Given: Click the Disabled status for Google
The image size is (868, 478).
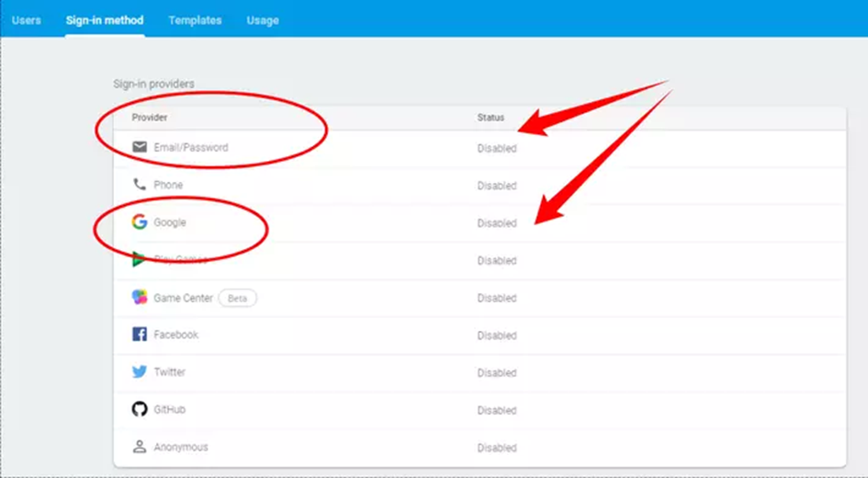Looking at the screenshot, I should coord(497,223).
